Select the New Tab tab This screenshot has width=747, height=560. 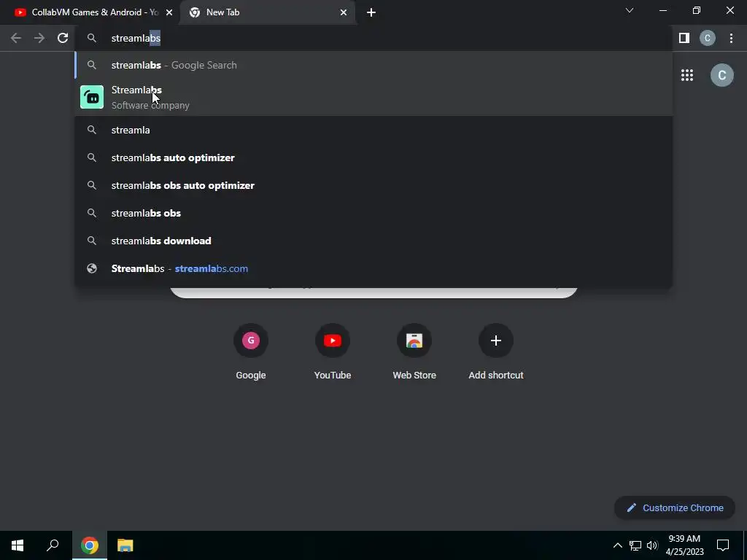click(x=268, y=12)
